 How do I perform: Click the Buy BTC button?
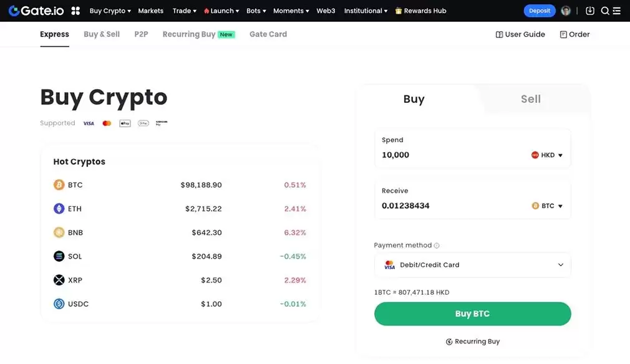[472, 314]
